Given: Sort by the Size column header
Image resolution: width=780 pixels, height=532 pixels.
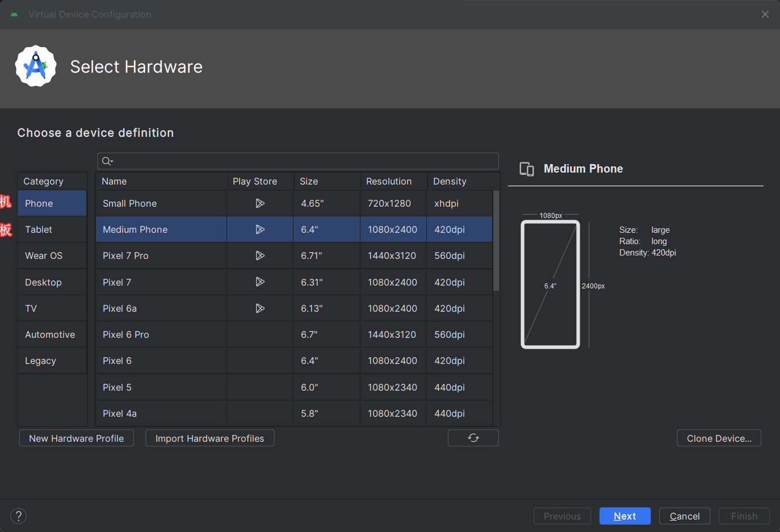Looking at the screenshot, I should tap(327, 181).
